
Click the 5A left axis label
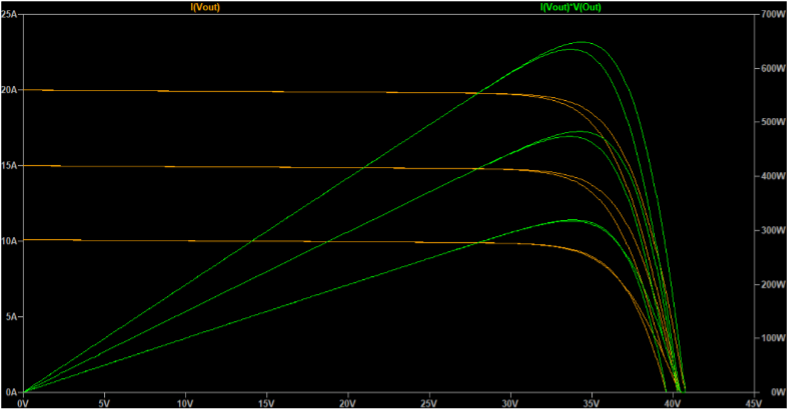pyautogui.click(x=12, y=317)
